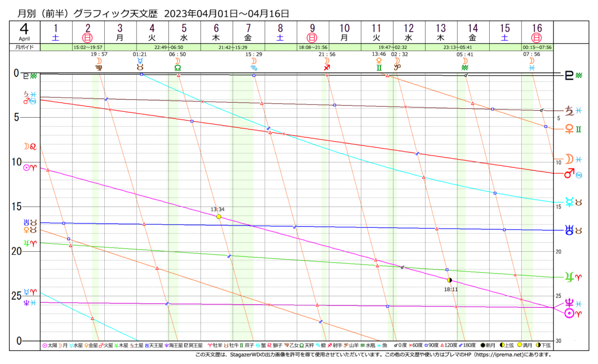Select Saturday the 15th column header
Image resolution: width=598 pixels, height=364 pixels.
(504, 32)
